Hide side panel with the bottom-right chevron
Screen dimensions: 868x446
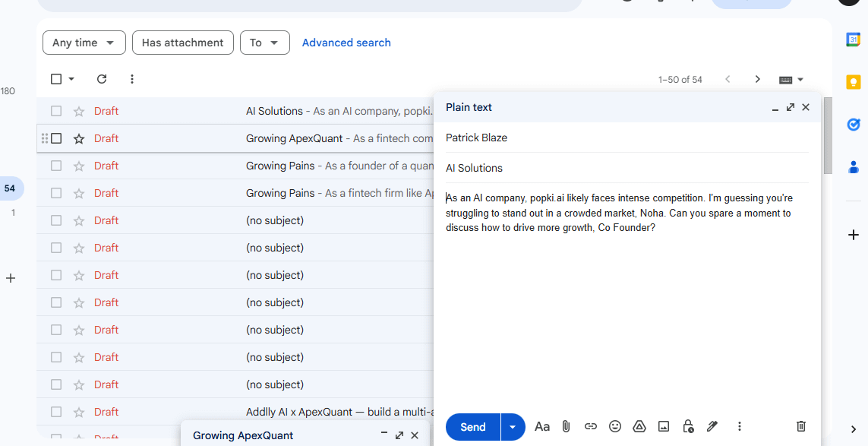coord(854,429)
